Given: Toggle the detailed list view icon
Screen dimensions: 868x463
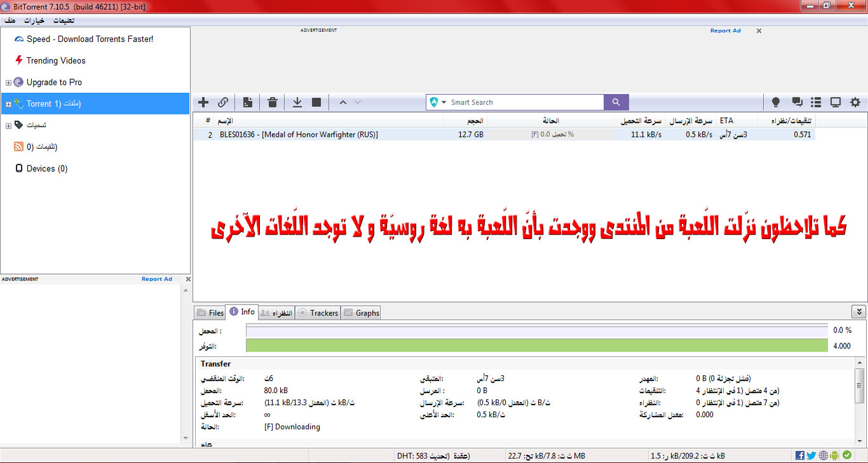Looking at the screenshot, I should pyautogui.click(x=817, y=102).
